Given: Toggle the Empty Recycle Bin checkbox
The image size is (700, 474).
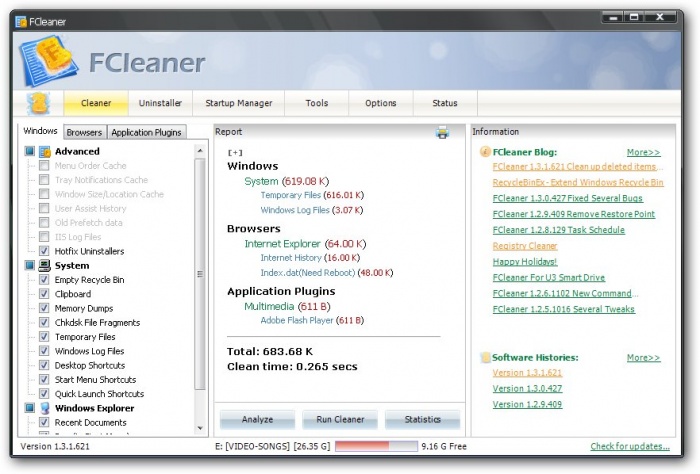Looking at the screenshot, I should click(44, 279).
